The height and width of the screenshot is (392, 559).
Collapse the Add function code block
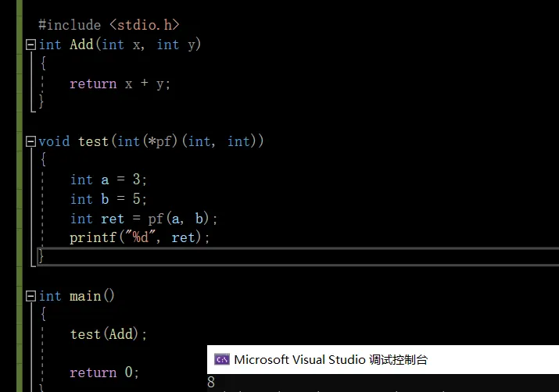(x=30, y=45)
